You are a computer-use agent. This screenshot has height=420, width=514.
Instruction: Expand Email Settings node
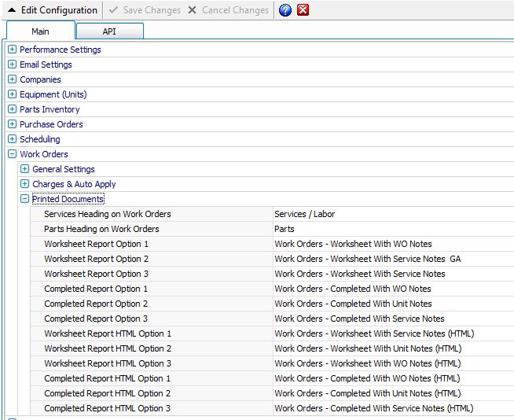[x=12, y=64]
